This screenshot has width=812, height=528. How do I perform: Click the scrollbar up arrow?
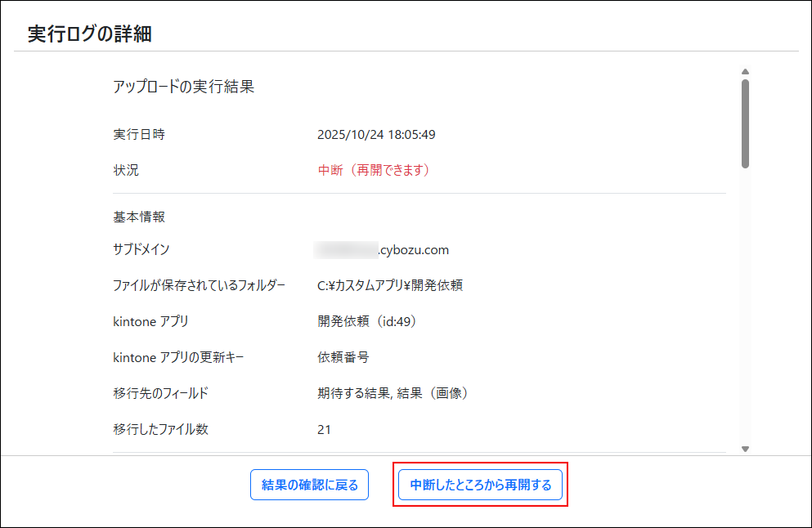[x=745, y=71]
